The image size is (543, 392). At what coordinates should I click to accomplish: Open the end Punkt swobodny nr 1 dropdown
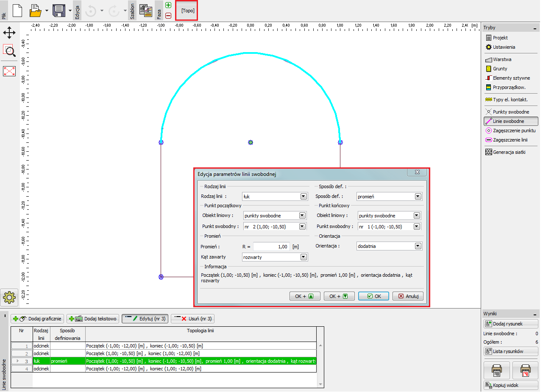click(389, 226)
